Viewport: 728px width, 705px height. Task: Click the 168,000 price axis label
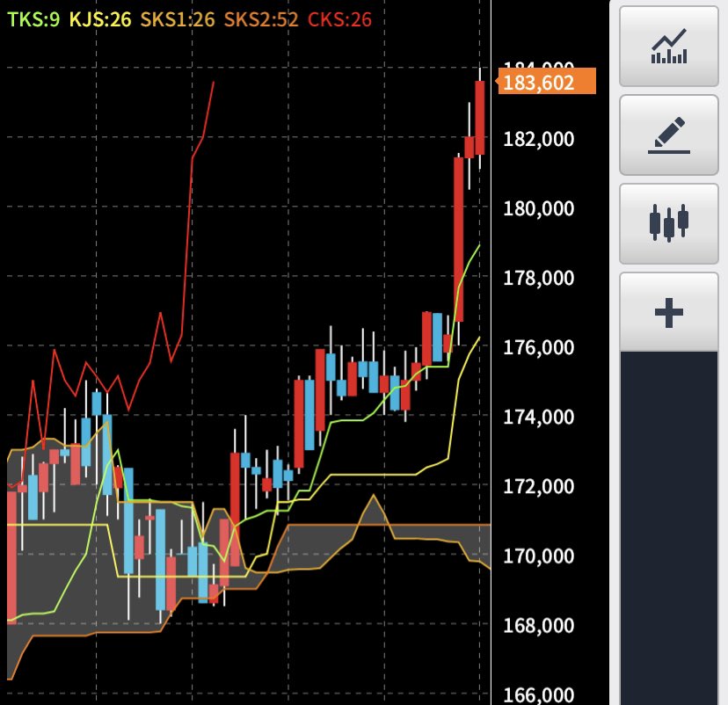pyautogui.click(x=539, y=626)
